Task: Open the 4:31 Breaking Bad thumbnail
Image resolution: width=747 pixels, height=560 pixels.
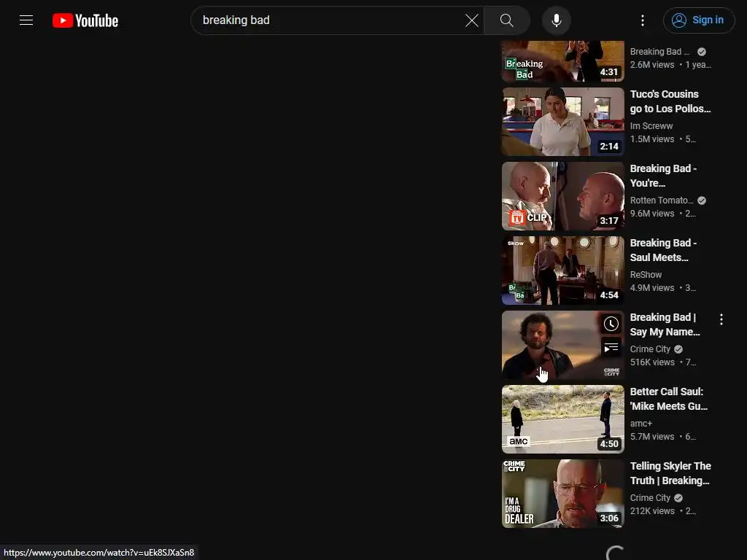Action: pos(562,61)
